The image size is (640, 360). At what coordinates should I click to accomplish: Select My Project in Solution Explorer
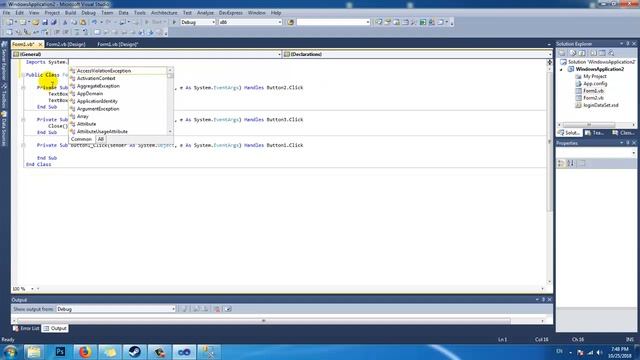click(595, 76)
